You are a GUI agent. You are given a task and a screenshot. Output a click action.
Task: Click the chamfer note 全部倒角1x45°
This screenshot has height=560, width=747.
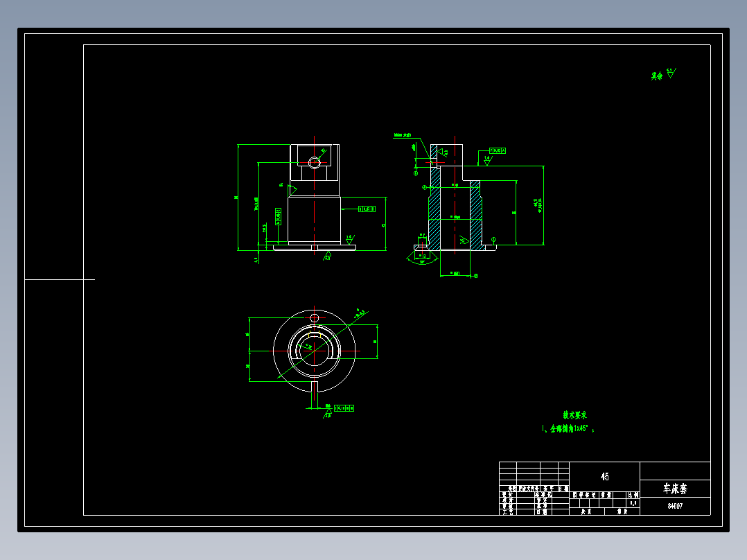tap(570, 428)
